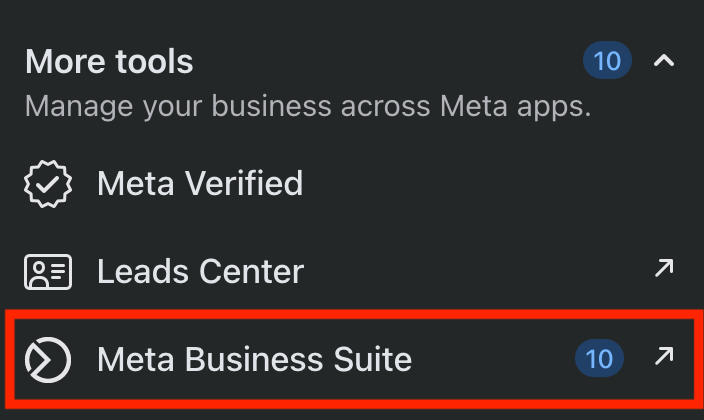Click the 10 badge next to More tools

point(607,62)
